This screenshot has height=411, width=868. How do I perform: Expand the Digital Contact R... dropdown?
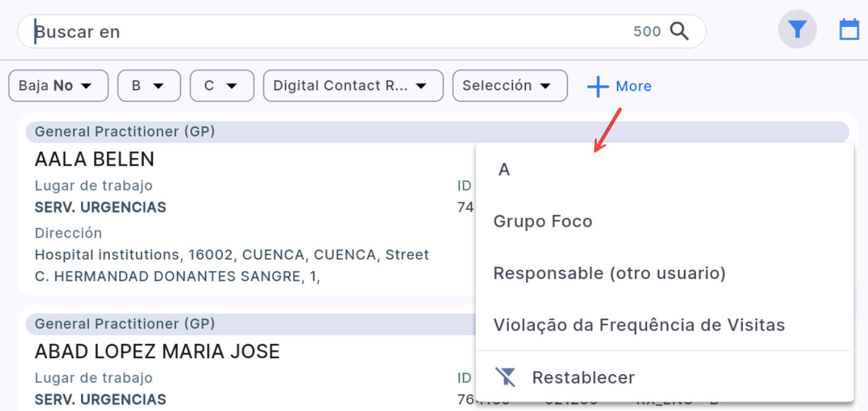coord(352,85)
